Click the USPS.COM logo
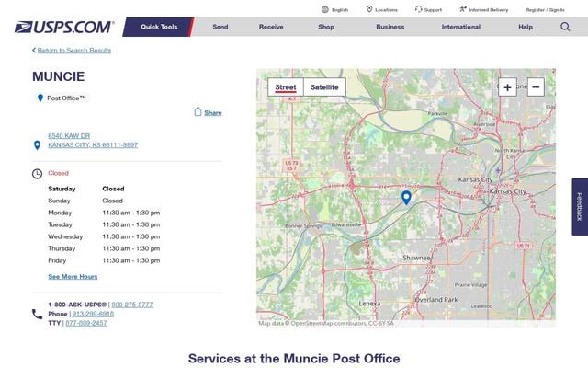Image resolution: width=588 pixels, height=368 pixels. pyautogui.click(x=64, y=27)
